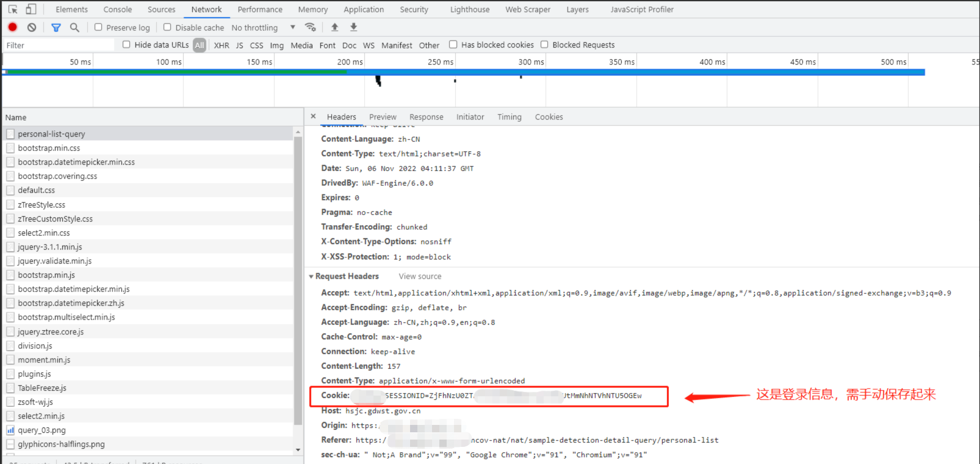Check the Blocked Requests option
The image size is (980, 464).
pos(544,44)
